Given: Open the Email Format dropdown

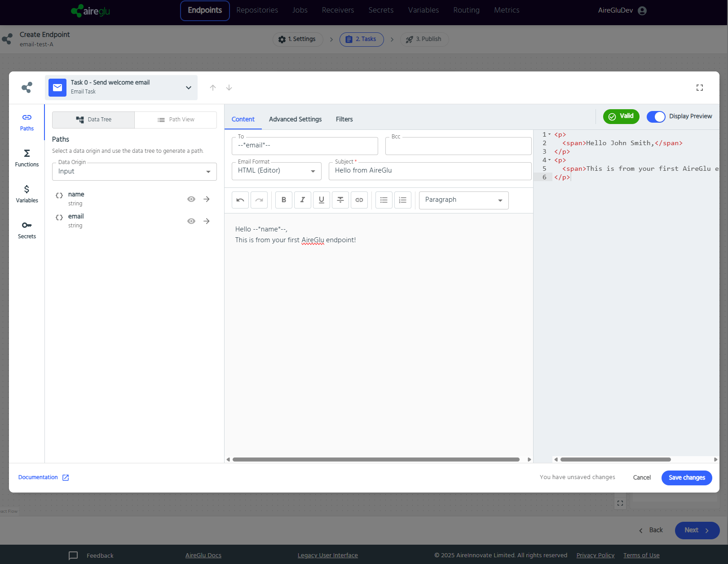Looking at the screenshot, I should (x=277, y=171).
